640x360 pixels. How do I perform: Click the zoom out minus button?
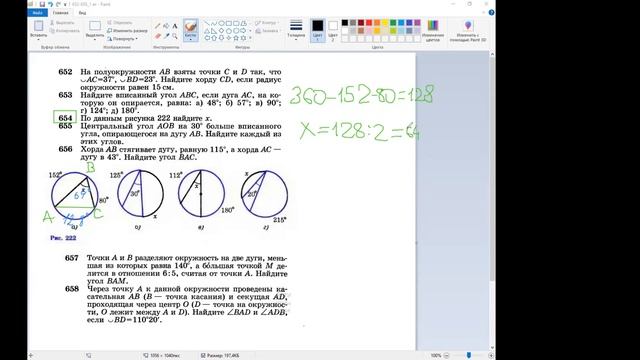point(446,356)
